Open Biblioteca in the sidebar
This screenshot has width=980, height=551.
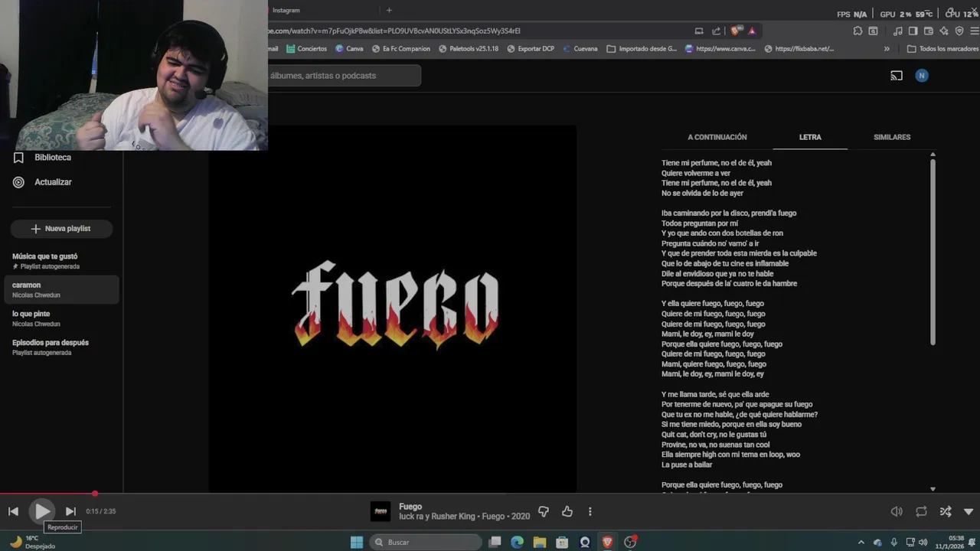(x=43, y=158)
